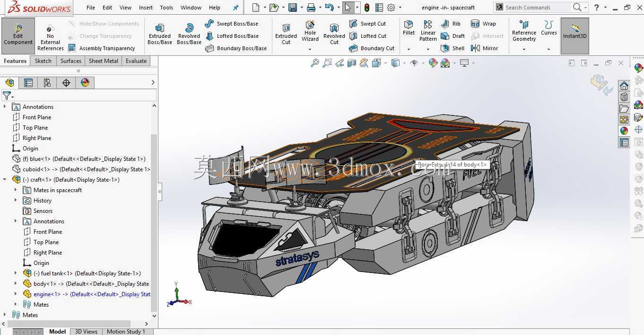Screen dimensions: 644x335
Task: Apply the Fillet tool
Action: [x=409, y=28]
